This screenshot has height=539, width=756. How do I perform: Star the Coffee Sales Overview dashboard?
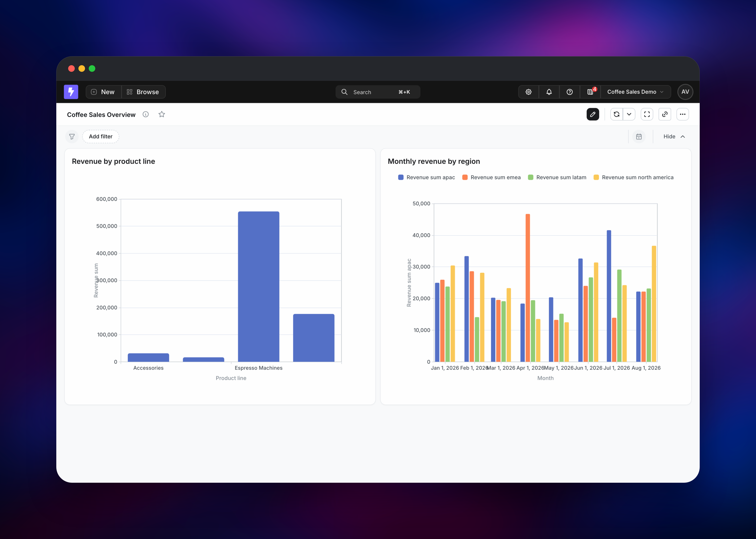pos(162,114)
